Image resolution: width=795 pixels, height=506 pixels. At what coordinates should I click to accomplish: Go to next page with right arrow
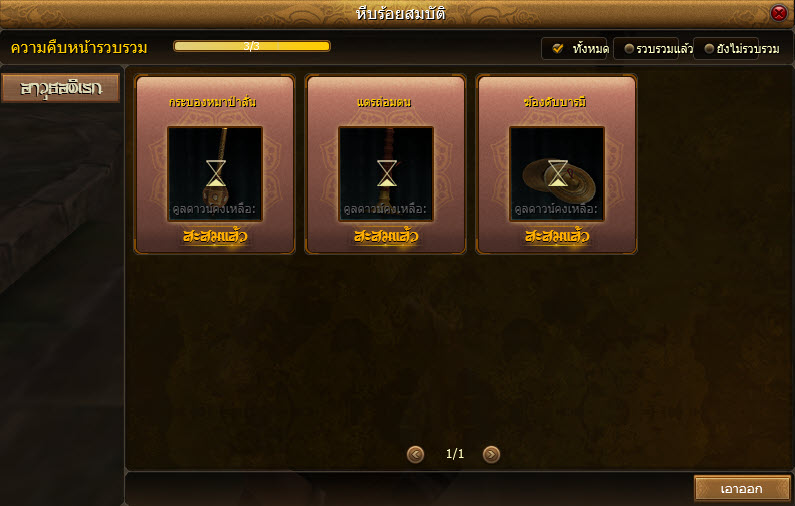click(x=491, y=454)
